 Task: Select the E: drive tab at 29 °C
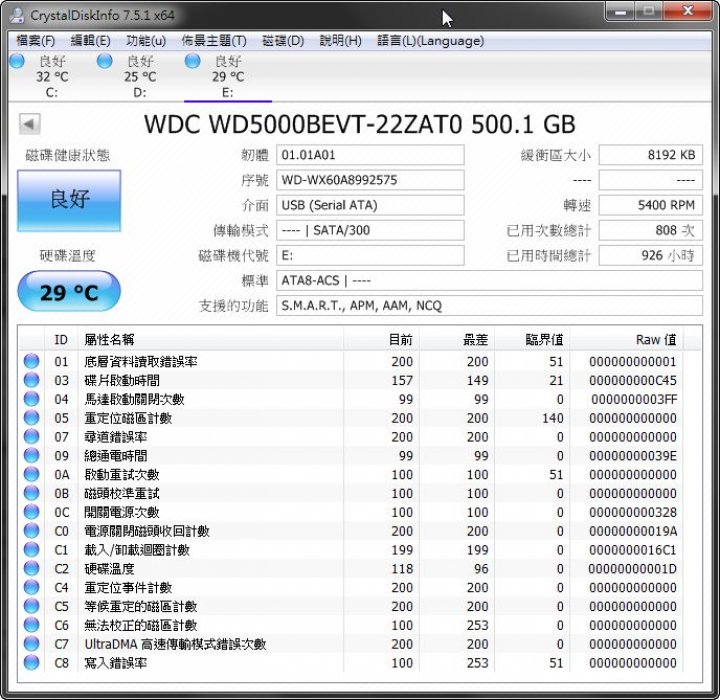228,76
